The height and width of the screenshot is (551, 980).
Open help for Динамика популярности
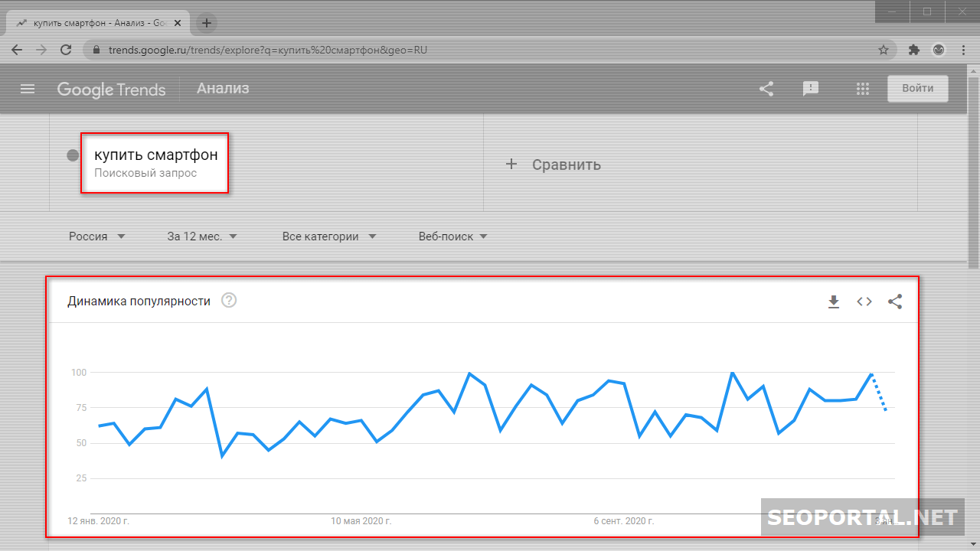(x=229, y=301)
